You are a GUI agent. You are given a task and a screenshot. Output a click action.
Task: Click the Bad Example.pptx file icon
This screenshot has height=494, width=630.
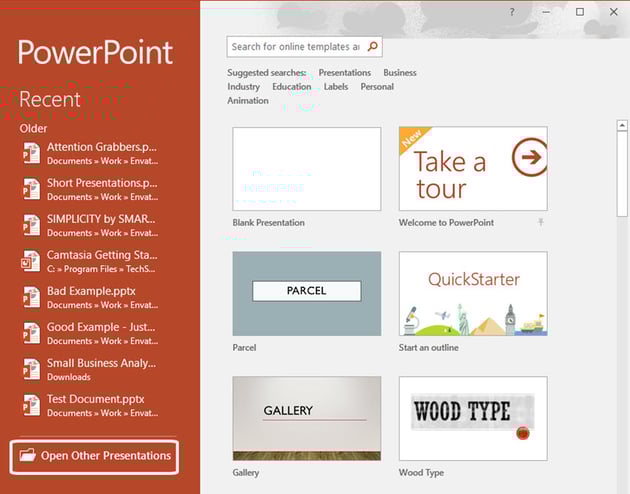(31, 297)
